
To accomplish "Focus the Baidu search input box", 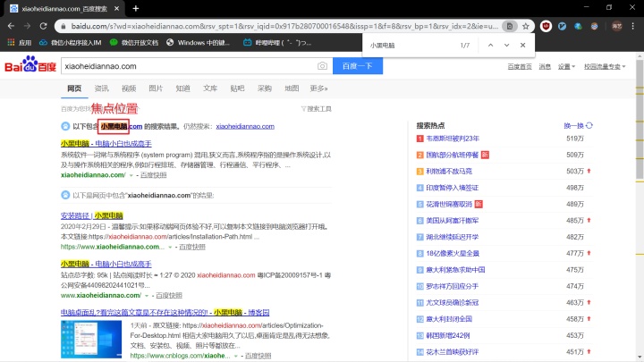I will click(189, 66).
